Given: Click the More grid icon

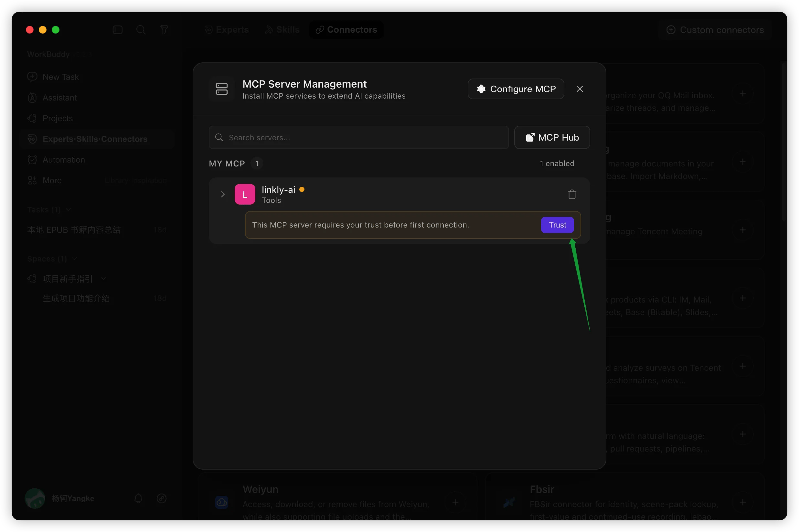Looking at the screenshot, I should tap(32, 180).
